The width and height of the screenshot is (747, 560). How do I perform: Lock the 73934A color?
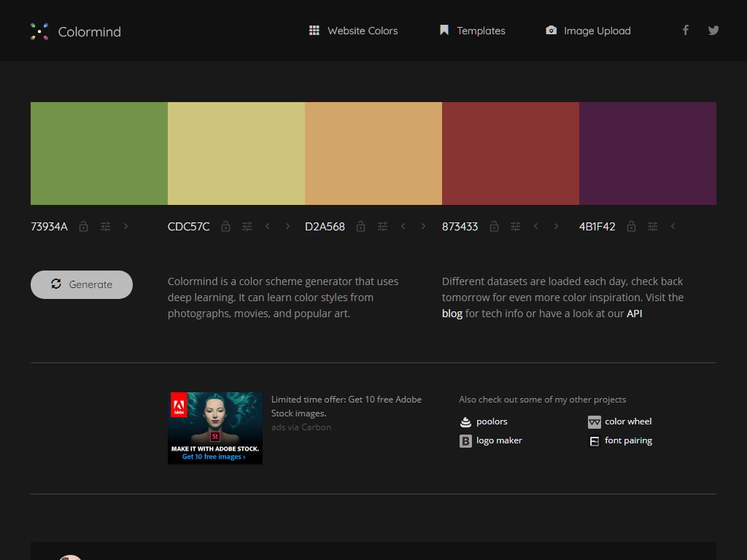tap(83, 227)
